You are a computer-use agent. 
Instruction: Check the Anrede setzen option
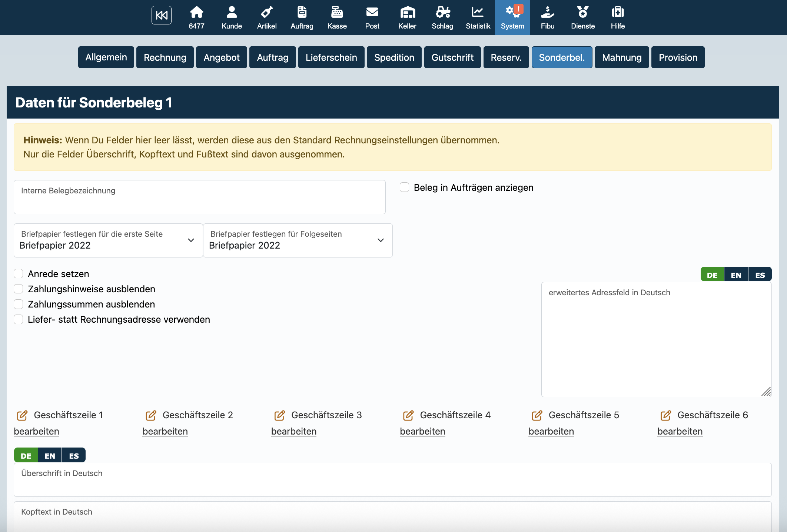click(19, 274)
